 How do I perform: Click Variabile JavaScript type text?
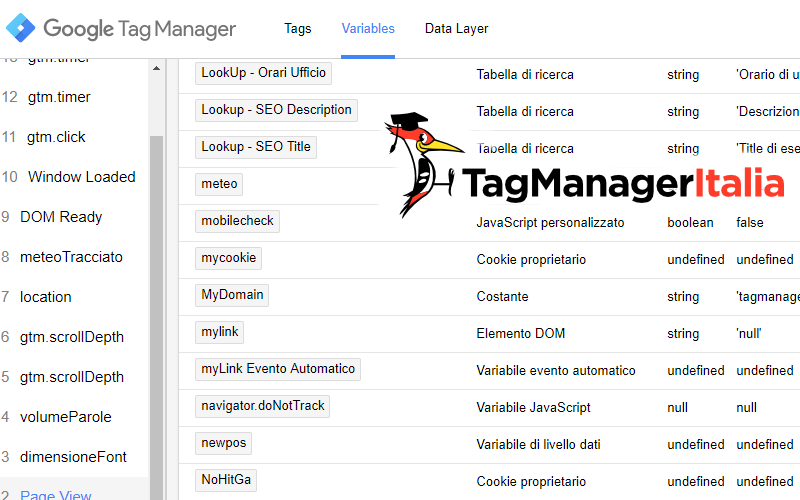pyautogui.click(x=534, y=407)
